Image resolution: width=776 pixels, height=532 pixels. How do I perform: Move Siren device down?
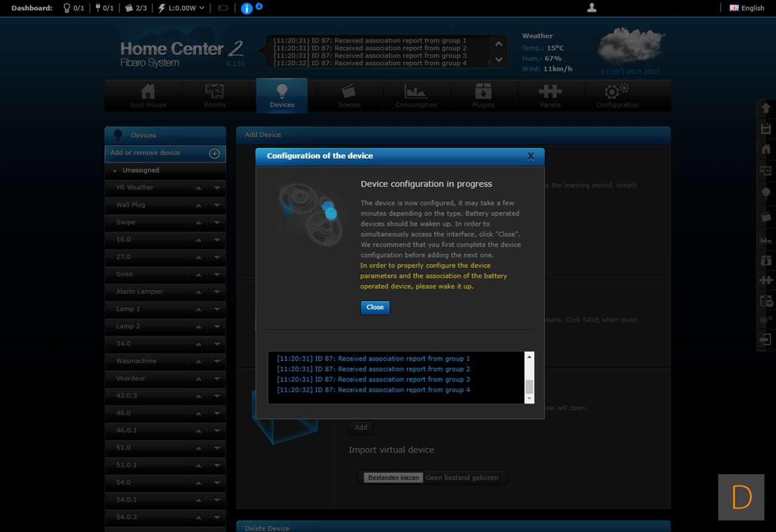click(x=217, y=275)
